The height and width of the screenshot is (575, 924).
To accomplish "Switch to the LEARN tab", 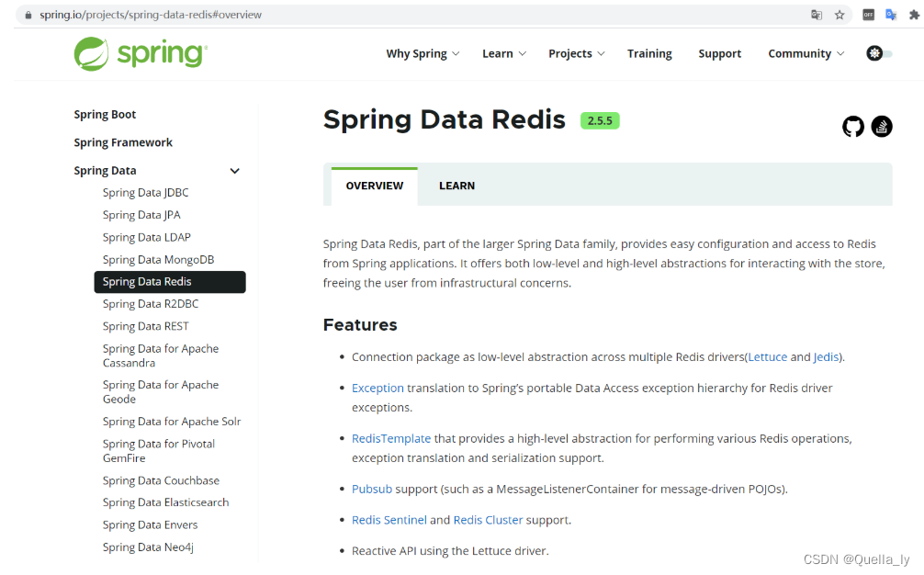I will pos(456,186).
